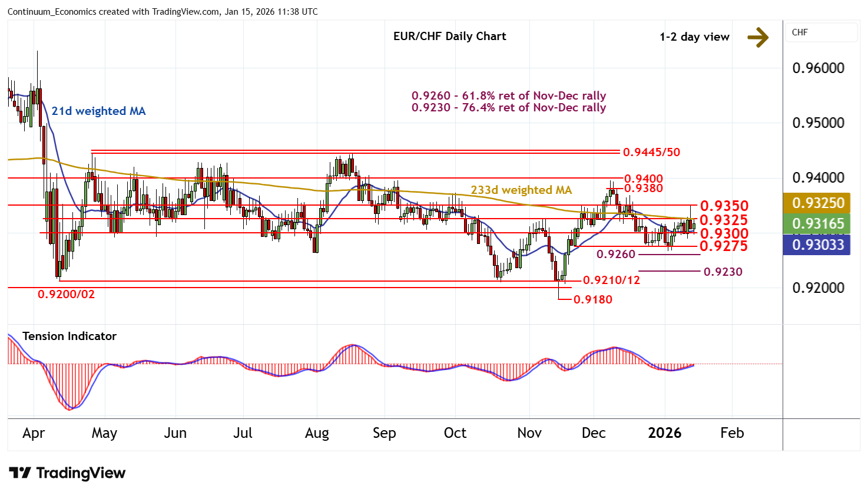
Task: Select the EUR/CHF Daily Chart title
Action: pos(449,37)
